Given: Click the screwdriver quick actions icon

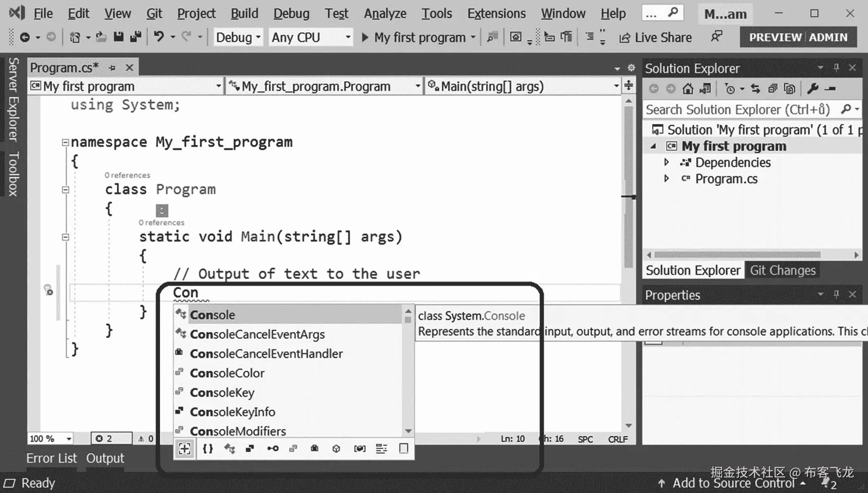Looking at the screenshot, I should pos(48,290).
